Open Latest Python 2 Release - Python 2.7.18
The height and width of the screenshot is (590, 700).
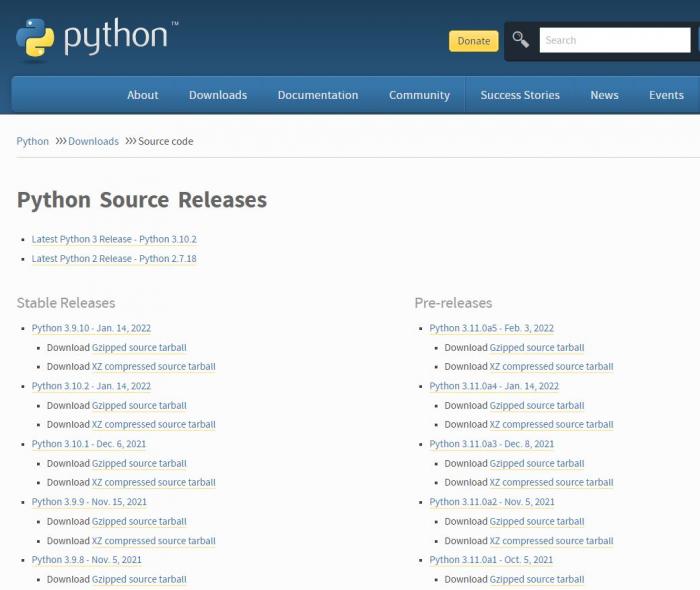click(114, 259)
